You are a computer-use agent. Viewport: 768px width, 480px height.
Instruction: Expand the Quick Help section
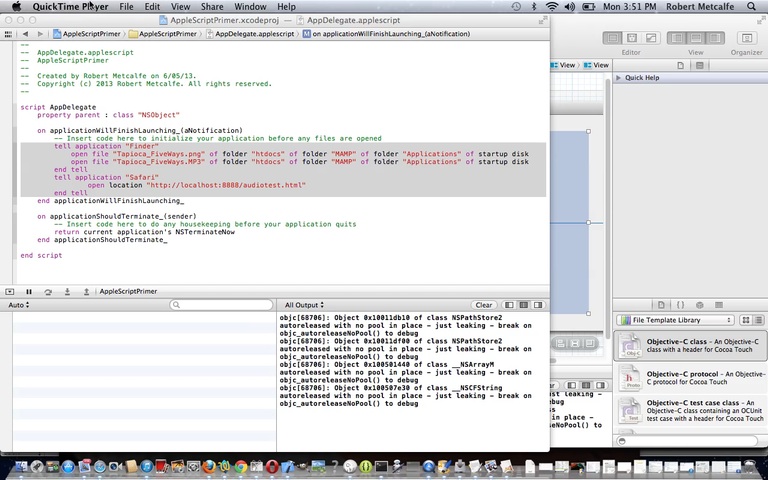[x=619, y=77]
